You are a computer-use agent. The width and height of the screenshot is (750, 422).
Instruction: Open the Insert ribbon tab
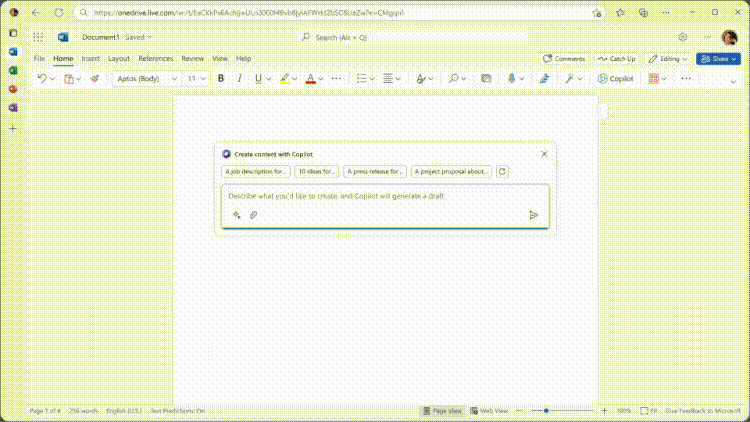click(x=91, y=59)
